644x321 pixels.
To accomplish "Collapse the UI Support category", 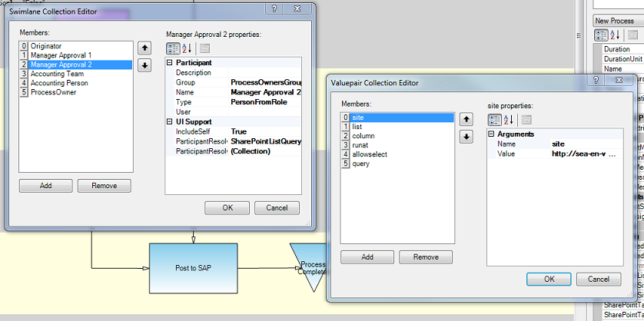I will click(x=170, y=122).
